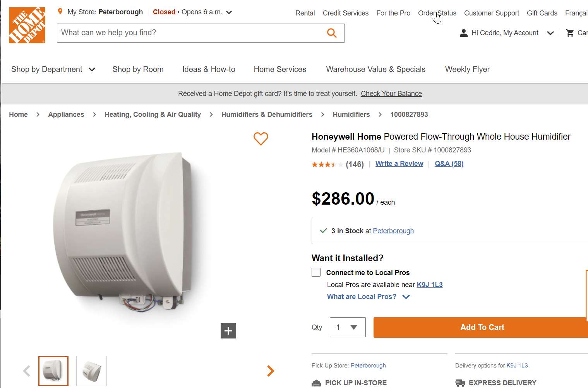Open the Check Your Balance link
The image size is (588, 388).
click(391, 94)
